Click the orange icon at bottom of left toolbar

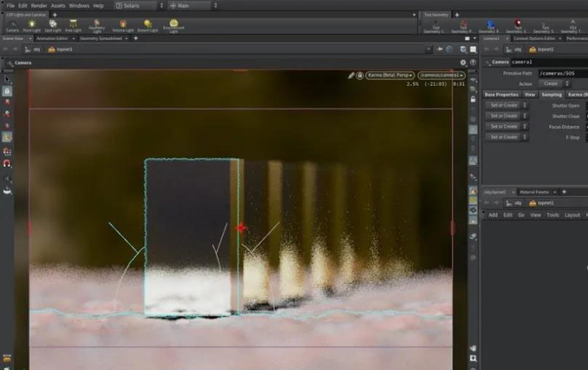click(7, 358)
